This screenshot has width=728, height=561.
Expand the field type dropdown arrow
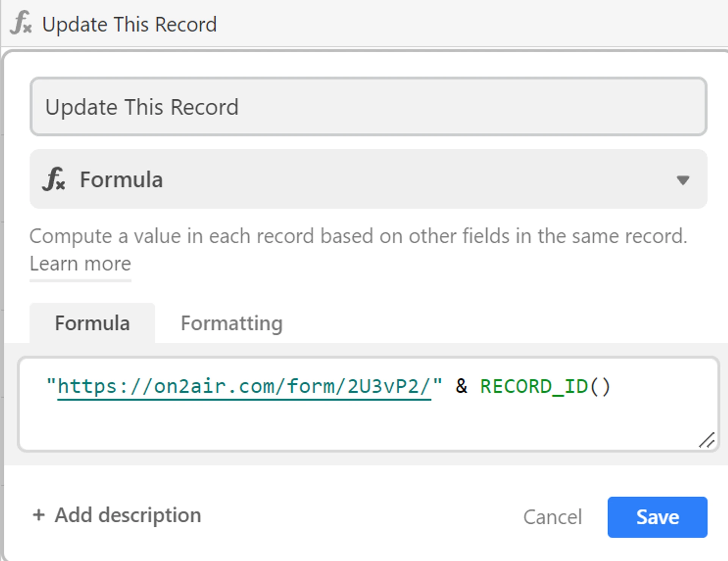(683, 180)
